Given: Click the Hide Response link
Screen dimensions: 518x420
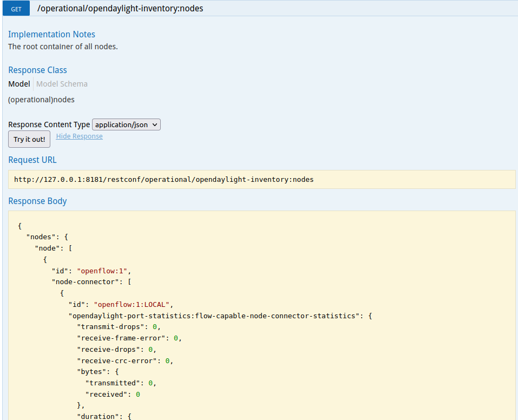Looking at the screenshot, I should pos(79,136).
